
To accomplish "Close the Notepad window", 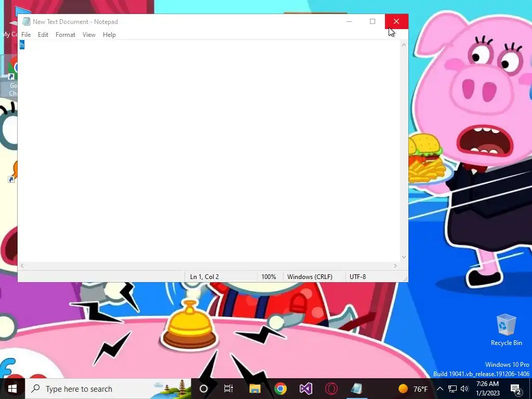I will coord(396,21).
